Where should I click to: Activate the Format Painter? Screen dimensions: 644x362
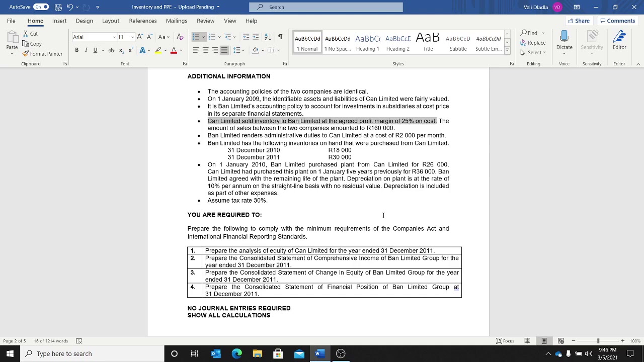tap(42, 54)
